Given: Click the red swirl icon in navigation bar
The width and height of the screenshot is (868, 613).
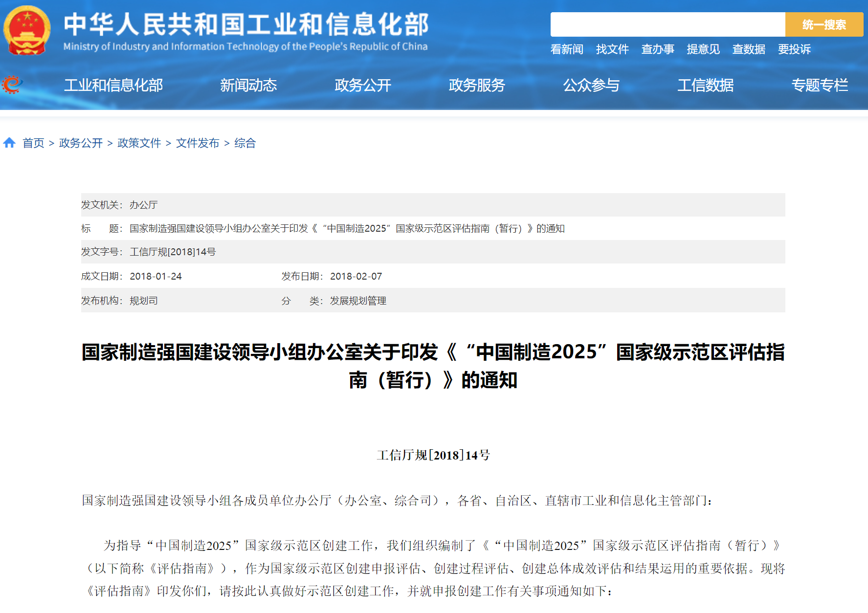Looking at the screenshot, I should pyautogui.click(x=12, y=85).
